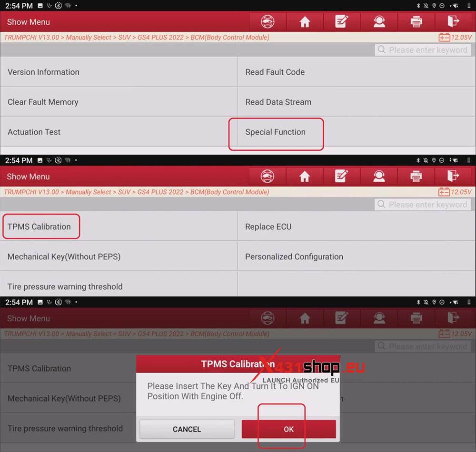Open the note-edit icon in top screenshot
Screen dimensions: 476x452
coord(342,21)
